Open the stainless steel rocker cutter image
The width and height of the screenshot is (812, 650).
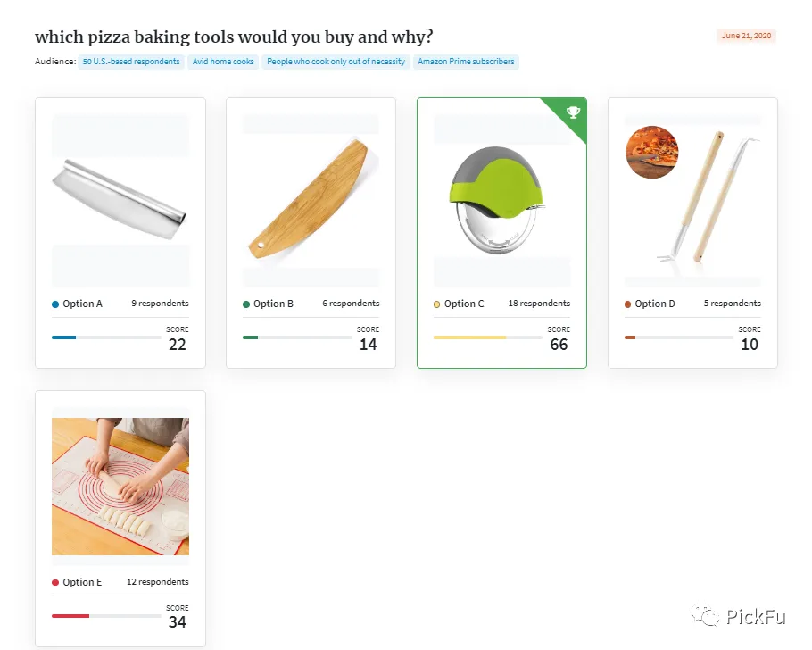(x=120, y=200)
